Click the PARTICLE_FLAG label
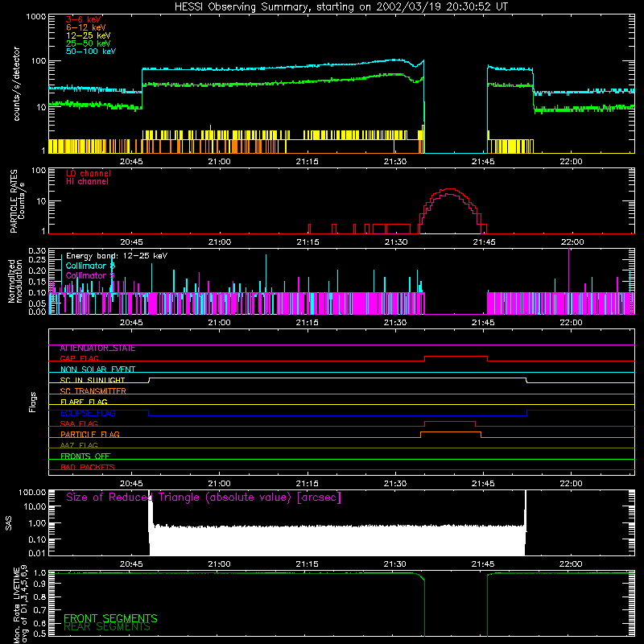The width and height of the screenshot is (644, 644). click(90, 435)
